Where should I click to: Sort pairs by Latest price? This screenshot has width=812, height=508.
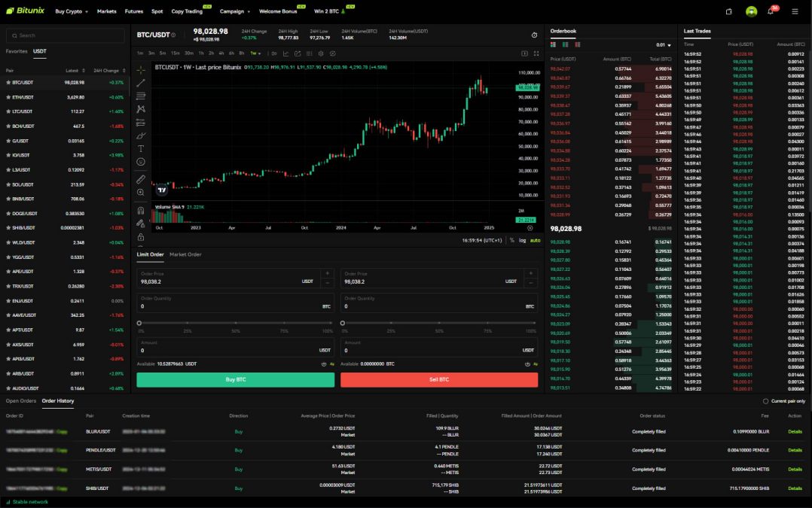(x=75, y=70)
